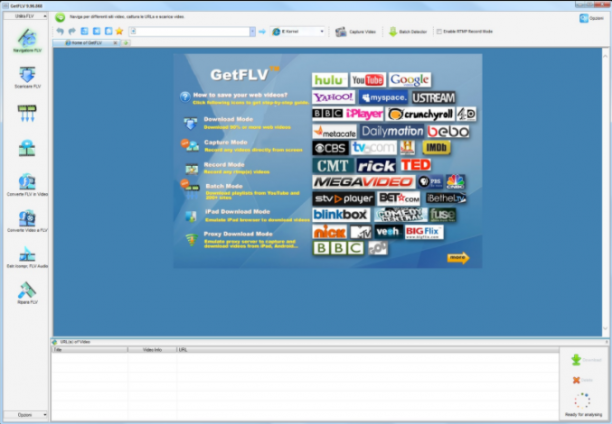Click the iPad Download Mode guide link

(x=238, y=212)
